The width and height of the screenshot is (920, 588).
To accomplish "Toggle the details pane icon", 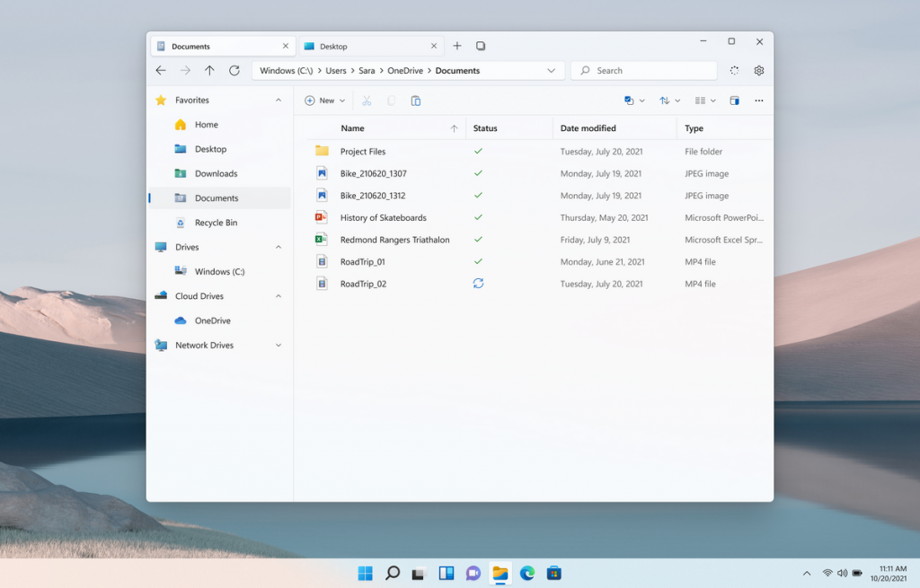I will pos(734,101).
